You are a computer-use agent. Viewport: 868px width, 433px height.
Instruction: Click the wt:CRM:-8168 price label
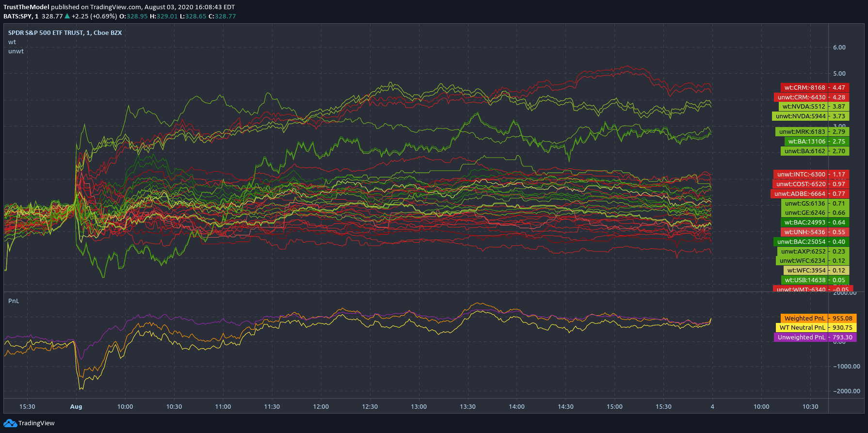point(815,88)
